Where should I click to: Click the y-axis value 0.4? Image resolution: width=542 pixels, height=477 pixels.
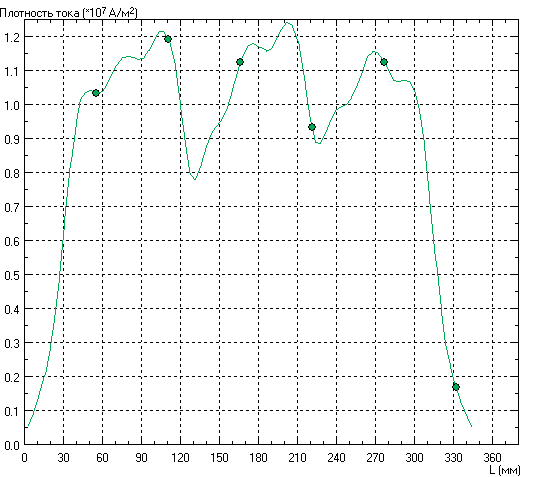(x=12, y=310)
